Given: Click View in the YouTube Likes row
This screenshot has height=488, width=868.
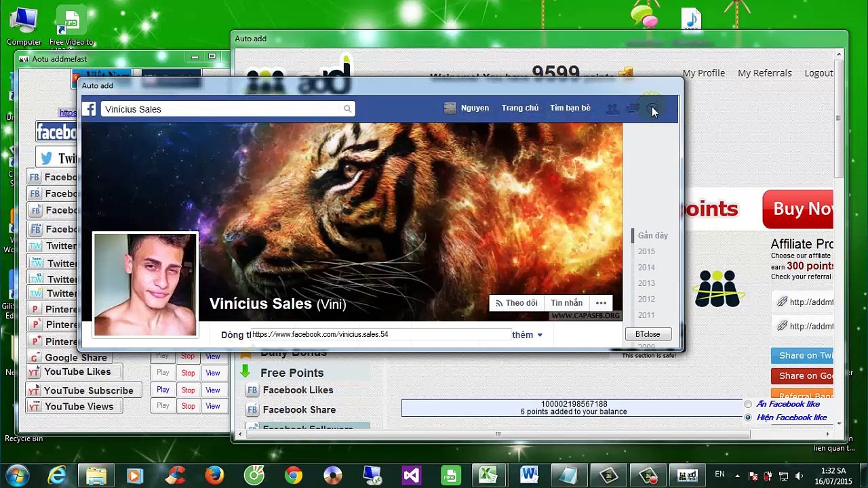Looking at the screenshot, I should point(213,373).
